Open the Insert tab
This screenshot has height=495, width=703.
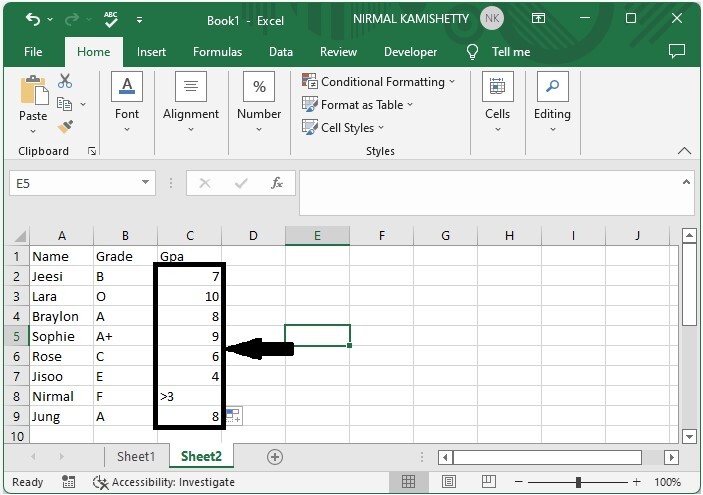[x=151, y=52]
